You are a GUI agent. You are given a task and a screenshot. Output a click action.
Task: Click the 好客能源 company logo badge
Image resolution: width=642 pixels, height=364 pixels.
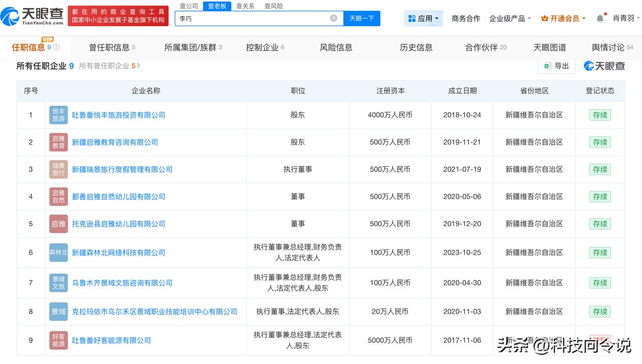pos(58,340)
